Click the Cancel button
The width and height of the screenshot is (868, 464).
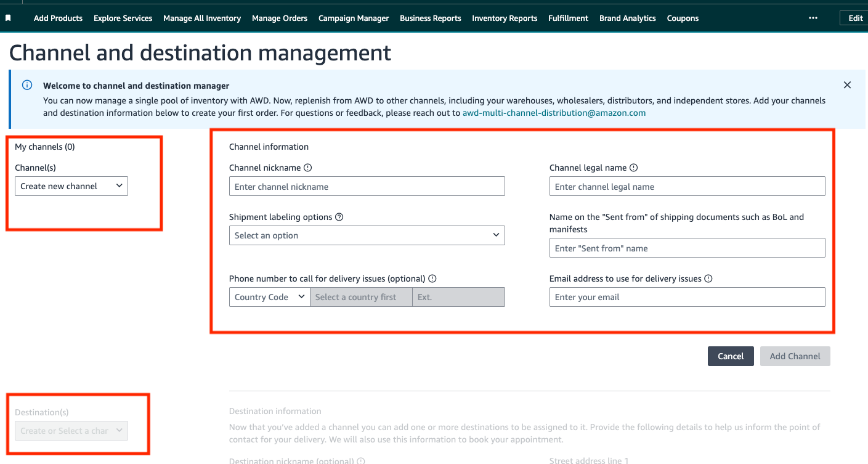pyautogui.click(x=731, y=356)
